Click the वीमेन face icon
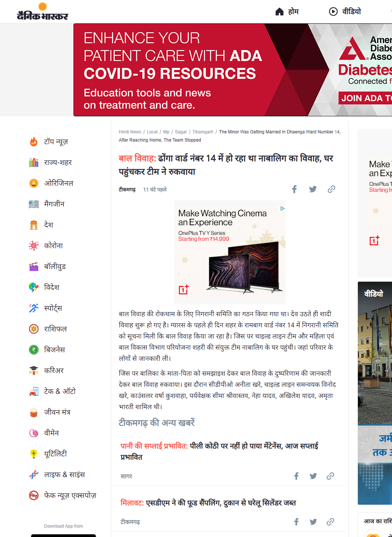The height and width of the screenshot is (537, 392). [x=34, y=433]
